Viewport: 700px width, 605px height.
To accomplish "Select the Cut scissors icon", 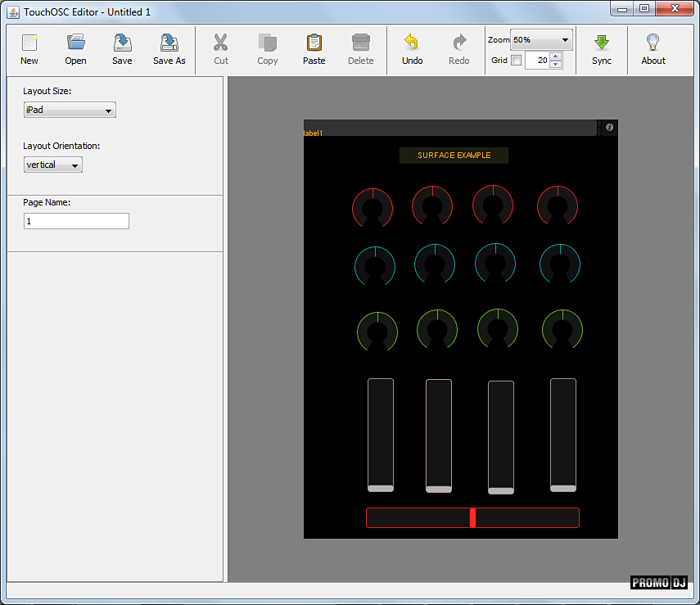I will [220, 43].
